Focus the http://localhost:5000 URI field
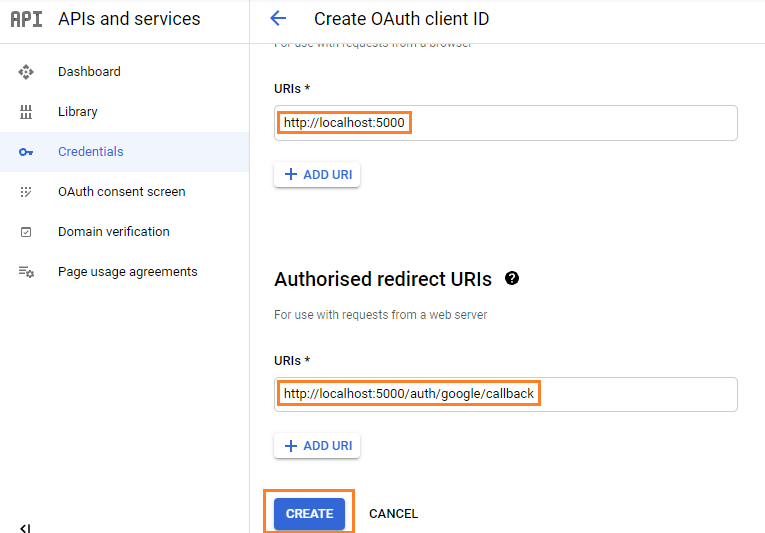Image resolution: width=765 pixels, height=533 pixels. pos(505,123)
